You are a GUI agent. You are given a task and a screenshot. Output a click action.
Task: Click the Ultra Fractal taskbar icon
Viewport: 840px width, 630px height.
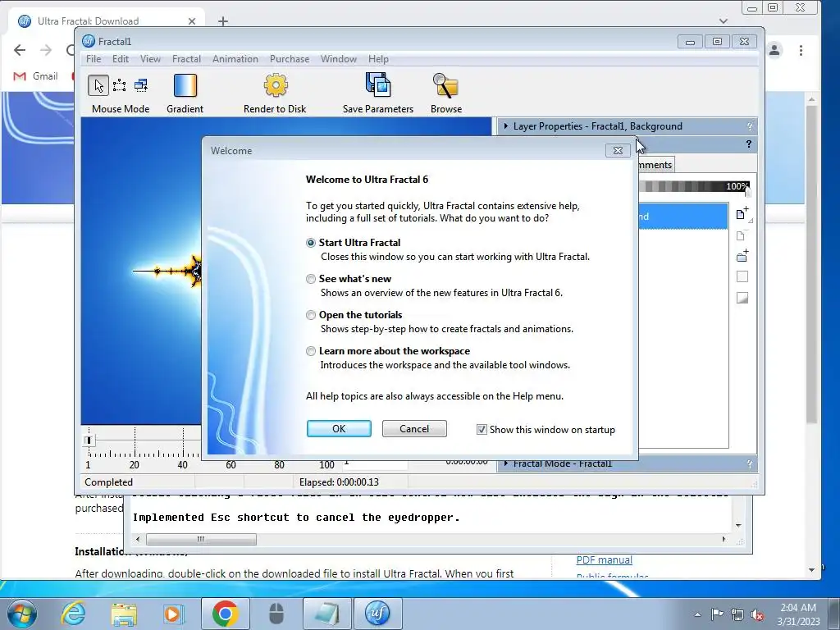[x=377, y=614]
